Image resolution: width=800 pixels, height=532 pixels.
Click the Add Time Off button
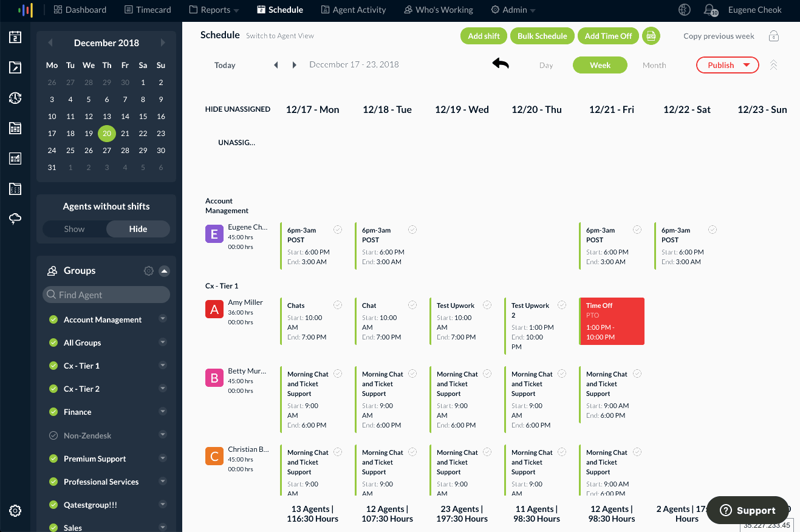click(x=608, y=36)
